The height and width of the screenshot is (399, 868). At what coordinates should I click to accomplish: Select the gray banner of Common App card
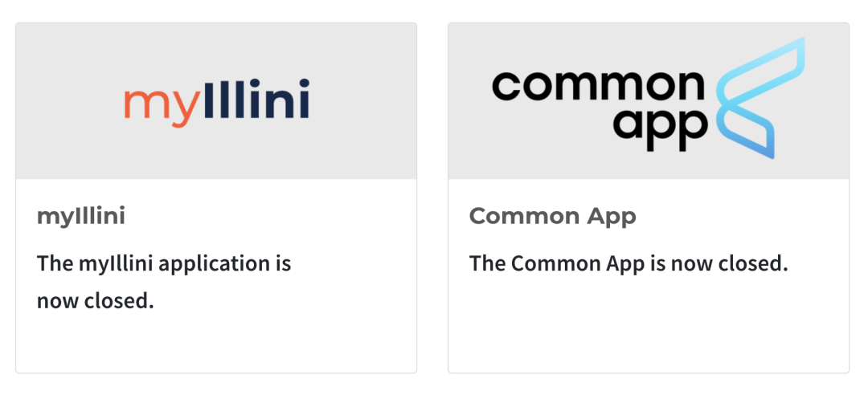[x=649, y=101]
